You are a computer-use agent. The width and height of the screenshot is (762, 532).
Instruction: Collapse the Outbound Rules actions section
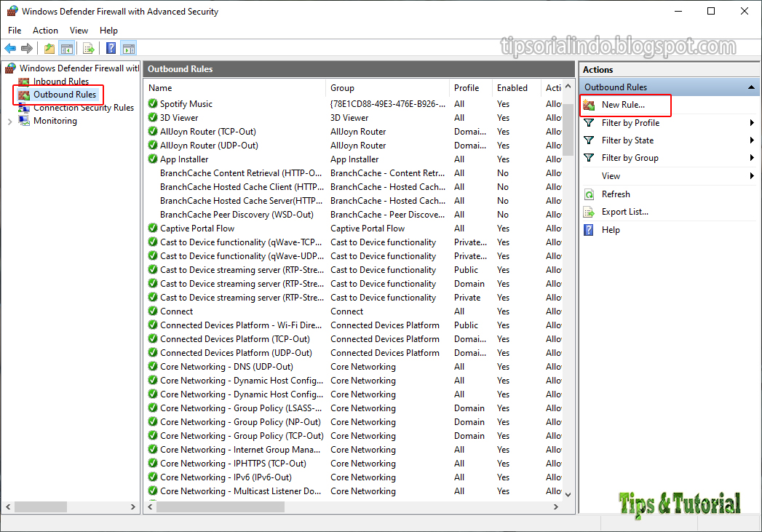point(750,87)
